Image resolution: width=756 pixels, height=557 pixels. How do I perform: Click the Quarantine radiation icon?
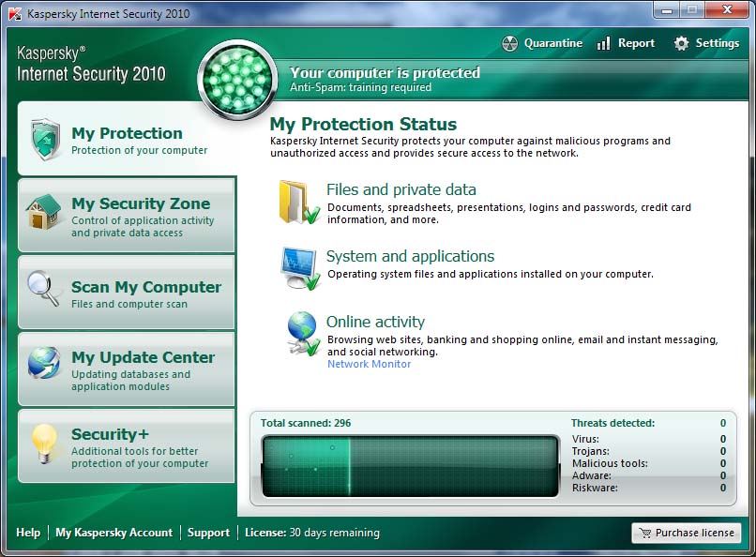tap(509, 43)
